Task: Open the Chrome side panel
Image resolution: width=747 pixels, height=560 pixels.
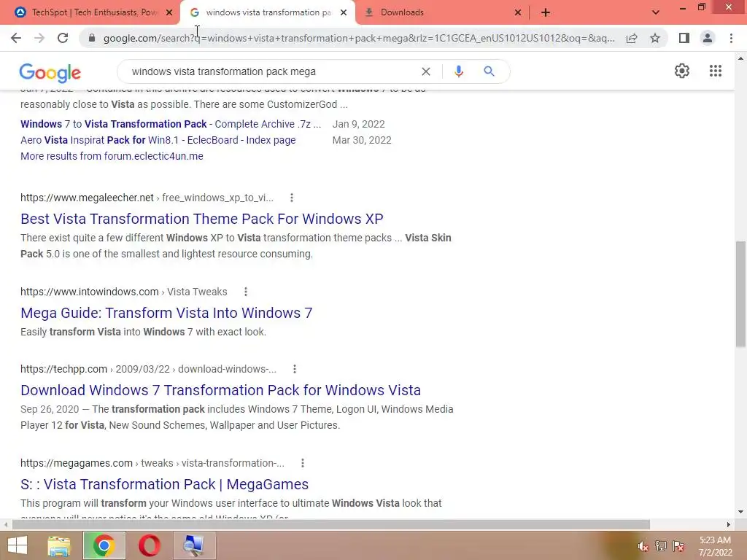Action: tap(684, 38)
